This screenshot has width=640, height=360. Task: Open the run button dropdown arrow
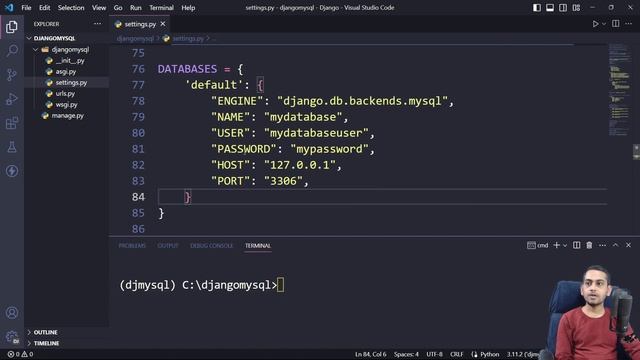point(604,24)
